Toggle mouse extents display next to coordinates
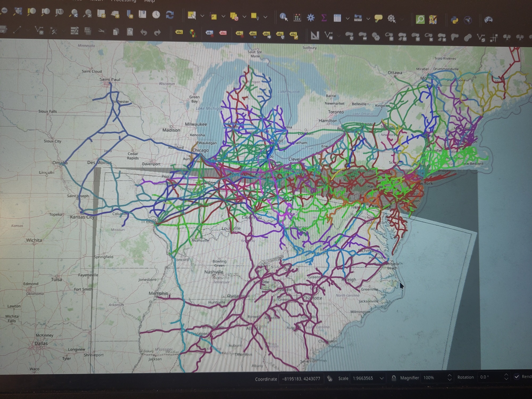 330,378
